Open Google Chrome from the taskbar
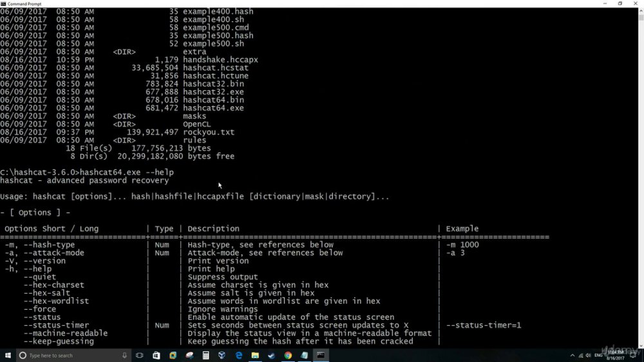644x362 pixels. pos(288,356)
